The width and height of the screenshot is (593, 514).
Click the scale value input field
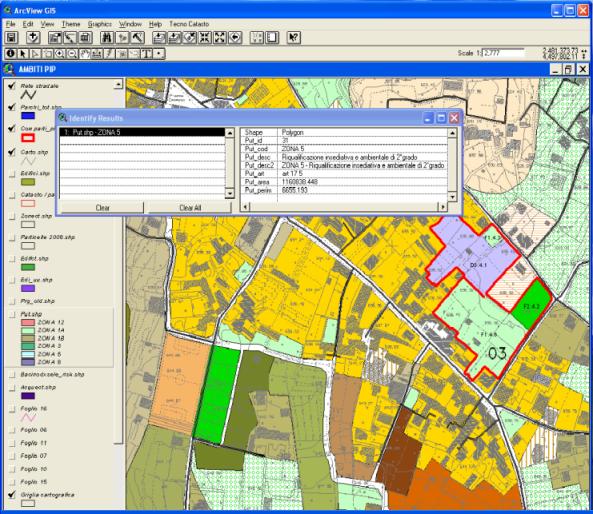[x=503, y=53]
